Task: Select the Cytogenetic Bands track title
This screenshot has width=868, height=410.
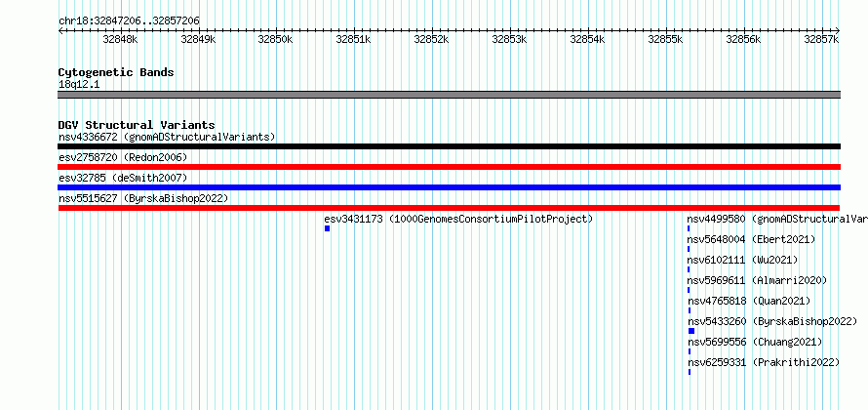Action: (116, 72)
